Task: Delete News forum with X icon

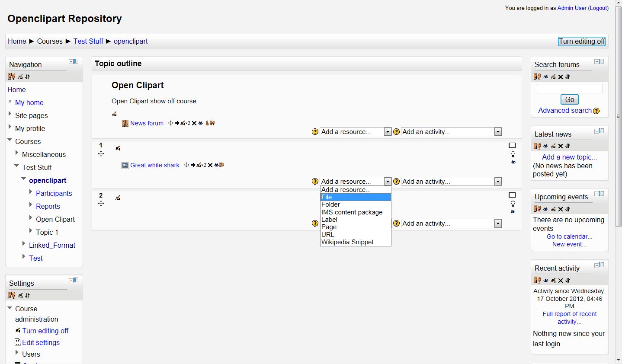Action: pyautogui.click(x=194, y=123)
